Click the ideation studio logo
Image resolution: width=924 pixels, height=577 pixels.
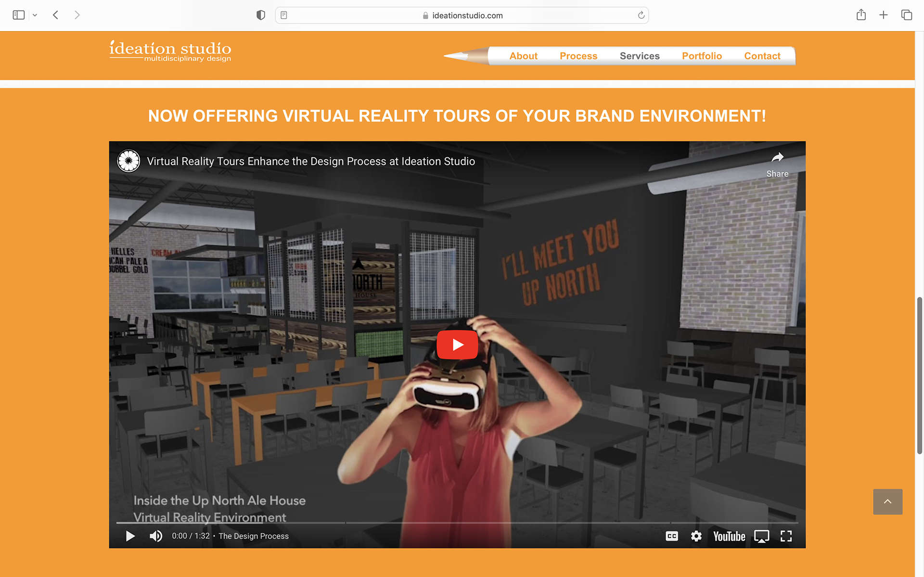[170, 51]
